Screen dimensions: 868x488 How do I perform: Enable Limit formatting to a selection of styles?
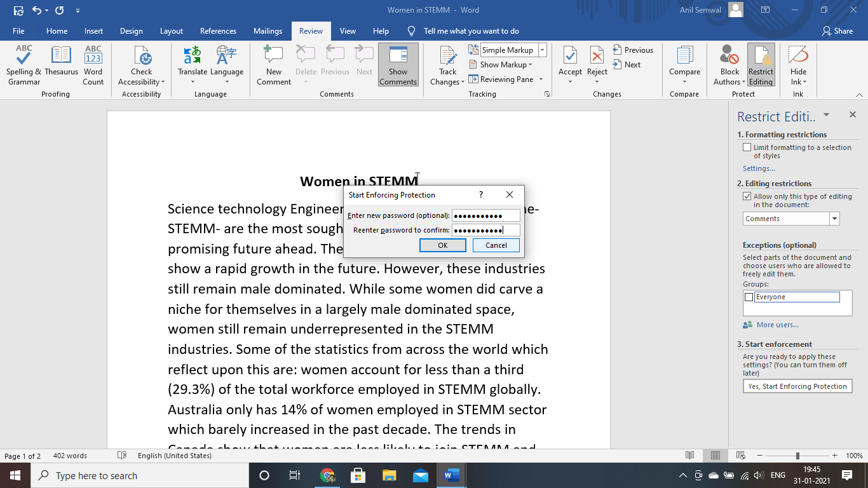[747, 147]
